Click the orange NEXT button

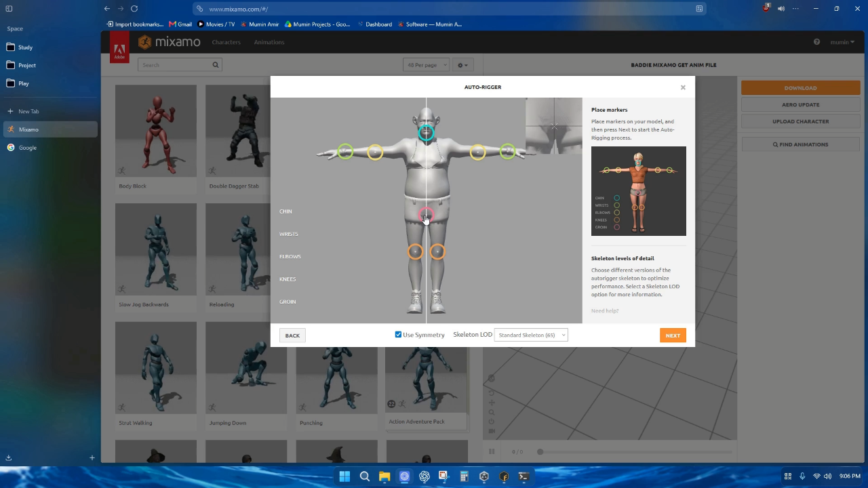coord(673,335)
